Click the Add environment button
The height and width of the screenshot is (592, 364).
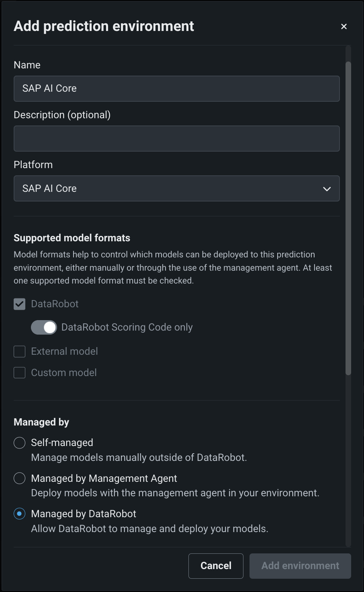[x=300, y=566]
